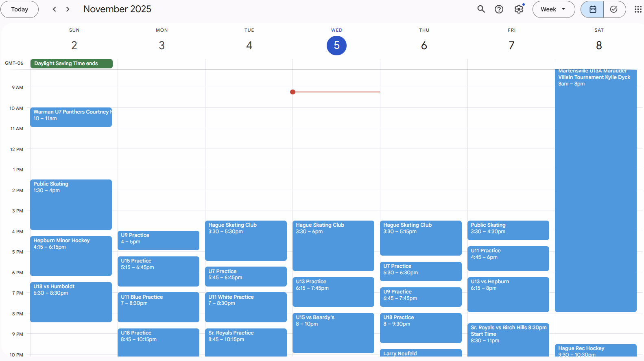
Task: Switch to Calendar view toggle
Action: [x=592, y=9]
